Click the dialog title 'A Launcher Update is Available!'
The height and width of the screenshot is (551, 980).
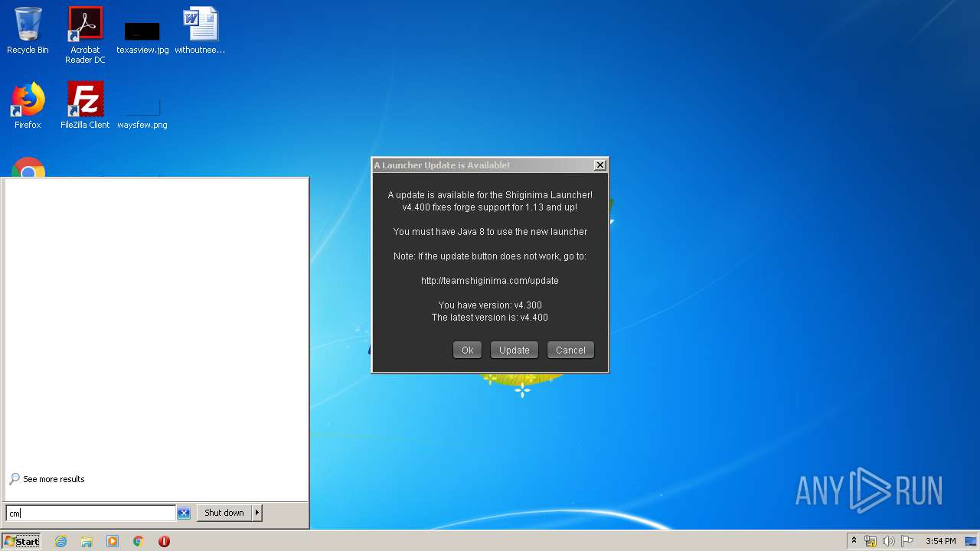442,165
